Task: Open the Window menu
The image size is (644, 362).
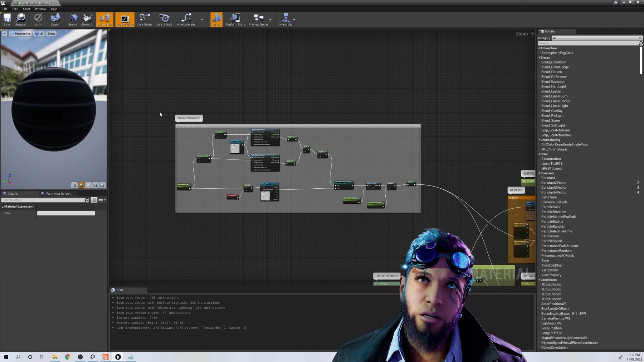Action: pyautogui.click(x=40, y=9)
